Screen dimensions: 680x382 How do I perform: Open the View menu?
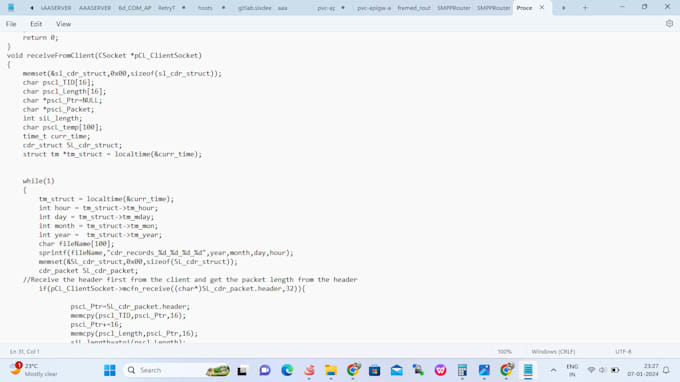[63, 24]
